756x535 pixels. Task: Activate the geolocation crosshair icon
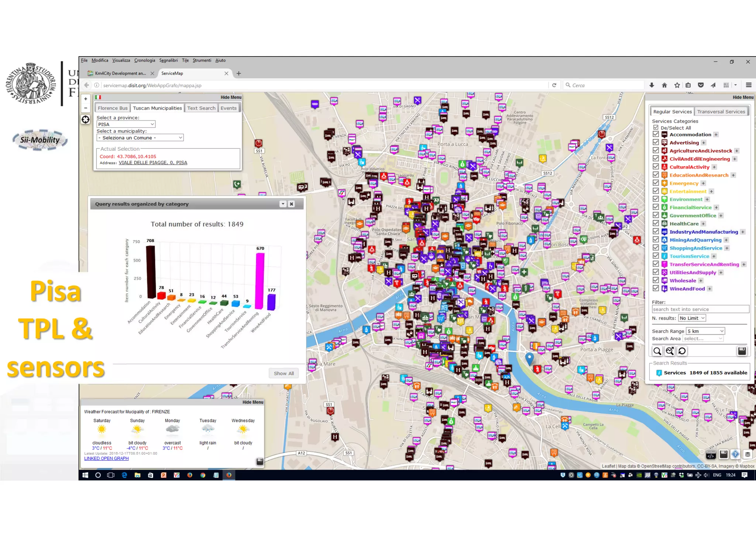86,119
